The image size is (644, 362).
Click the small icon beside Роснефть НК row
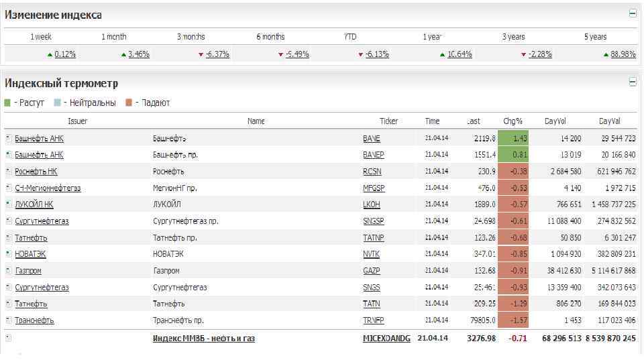(x=9, y=171)
